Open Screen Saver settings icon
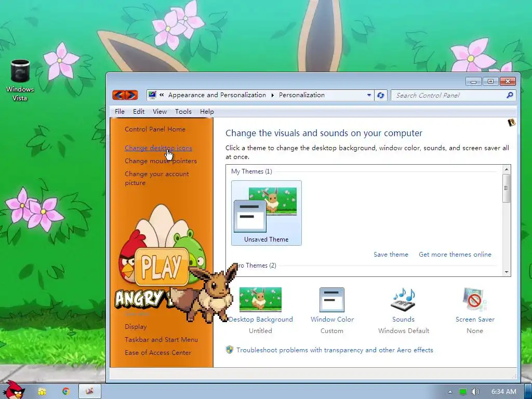 pos(475,299)
